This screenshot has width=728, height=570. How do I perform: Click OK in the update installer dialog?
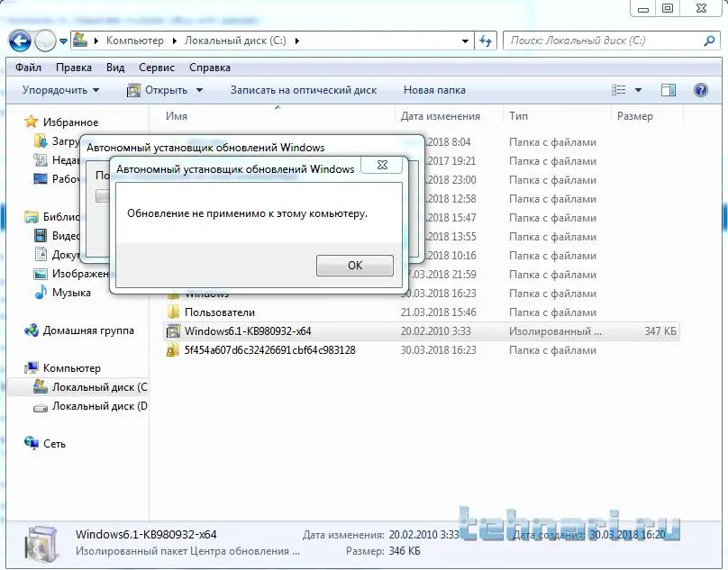coord(355,266)
